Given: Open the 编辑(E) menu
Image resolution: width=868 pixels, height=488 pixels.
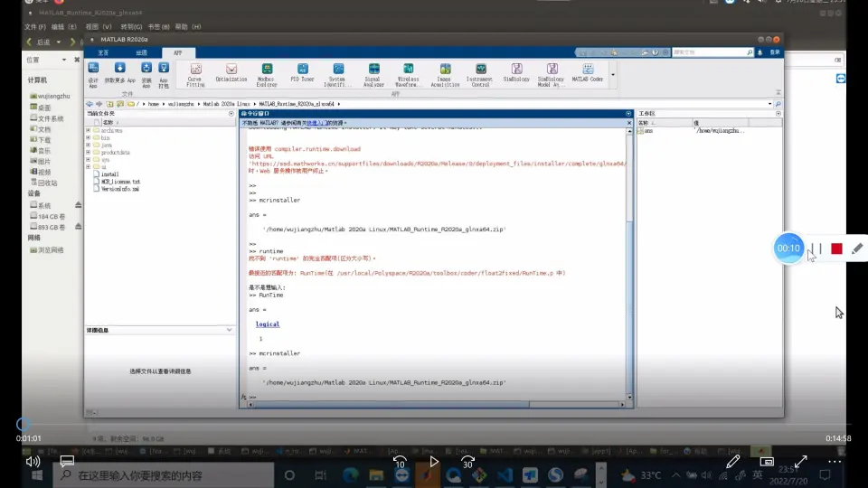Looking at the screenshot, I should pos(63,26).
